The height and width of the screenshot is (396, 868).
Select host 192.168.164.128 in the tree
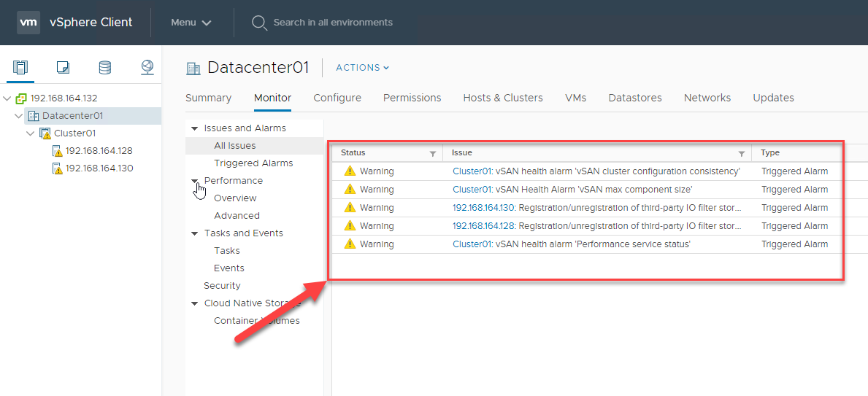click(99, 151)
